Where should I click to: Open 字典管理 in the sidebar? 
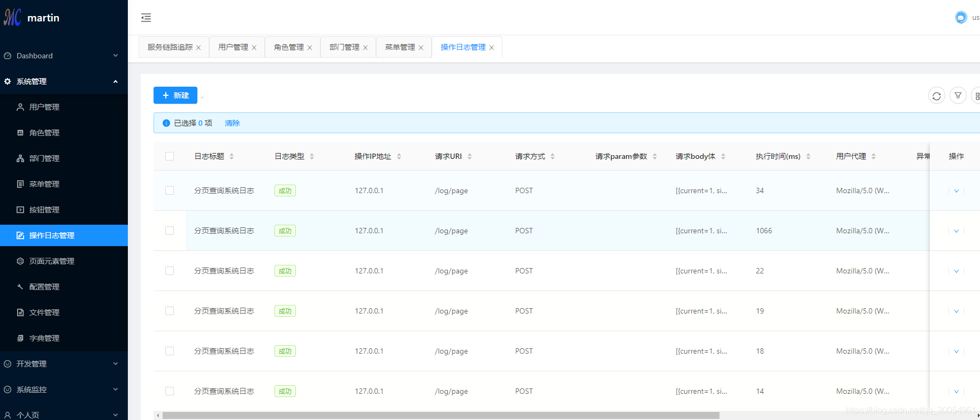(64, 338)
